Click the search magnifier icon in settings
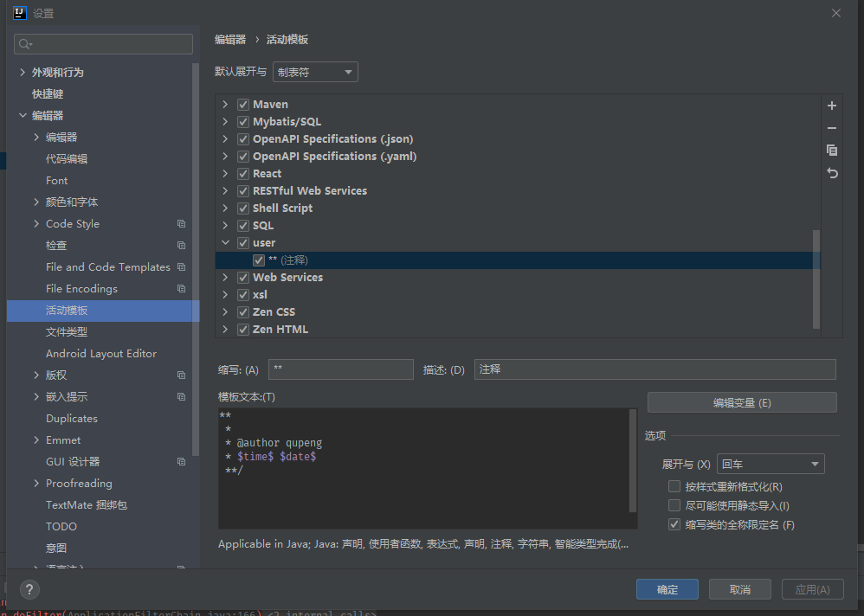Image resolution: width=864 pixels, height=616 pixels. pos(25,44)
